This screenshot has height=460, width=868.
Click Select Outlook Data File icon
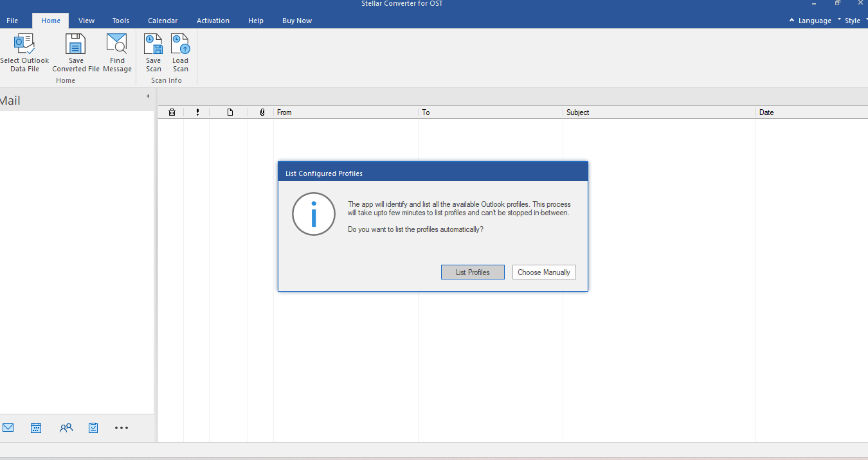coord(24,45)
